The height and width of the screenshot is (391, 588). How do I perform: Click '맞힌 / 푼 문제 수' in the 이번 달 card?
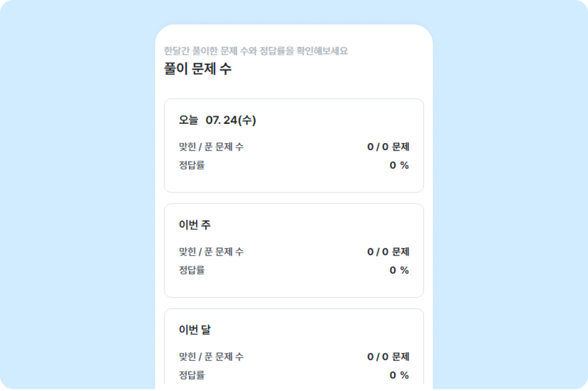211,357
